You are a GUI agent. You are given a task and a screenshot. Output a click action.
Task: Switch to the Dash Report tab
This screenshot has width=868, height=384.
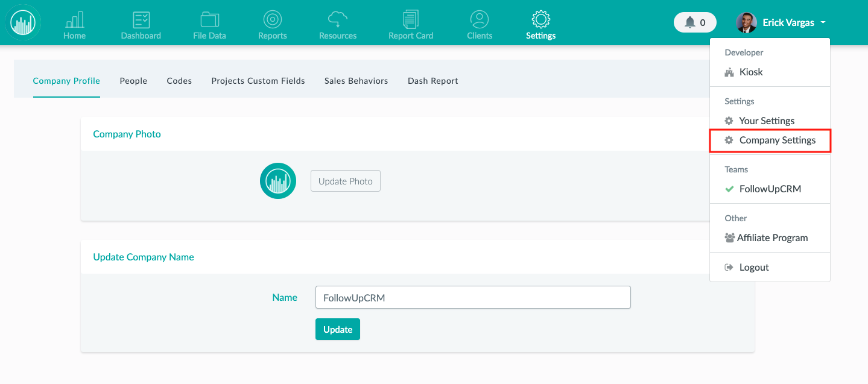pyautogui.click(x=432, y=81)
